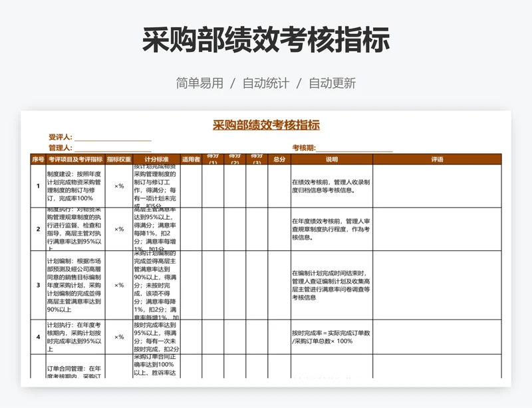
Task: Click the orange underlined sheet title 采购部绩效考核指标
Action: [x=266, y=125]
